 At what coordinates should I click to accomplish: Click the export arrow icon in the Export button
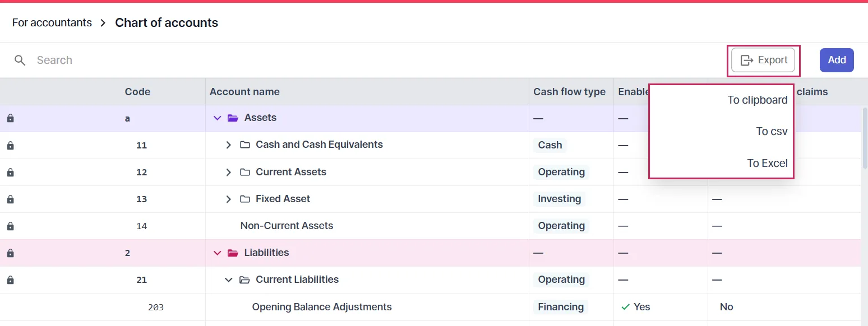(x=746, y=60)
